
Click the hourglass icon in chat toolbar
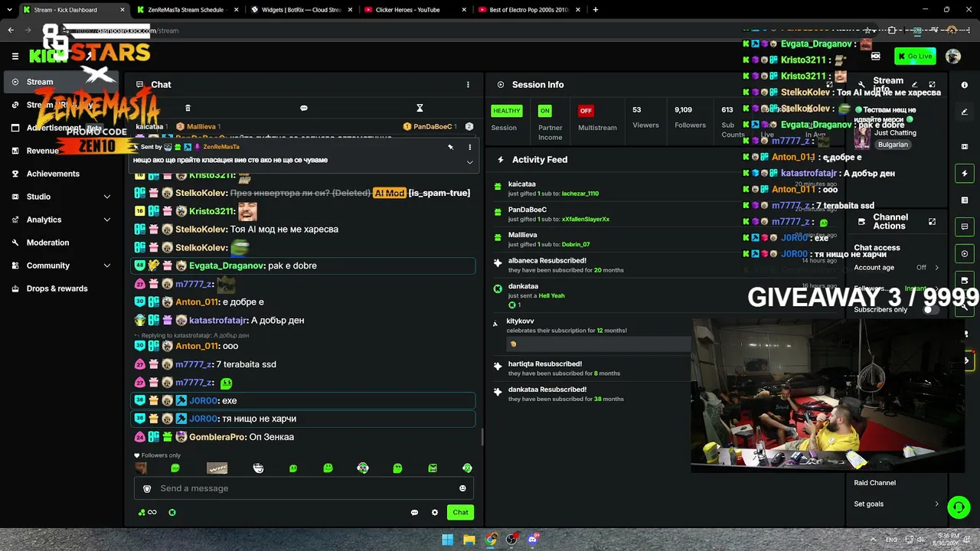pos(420,108)
